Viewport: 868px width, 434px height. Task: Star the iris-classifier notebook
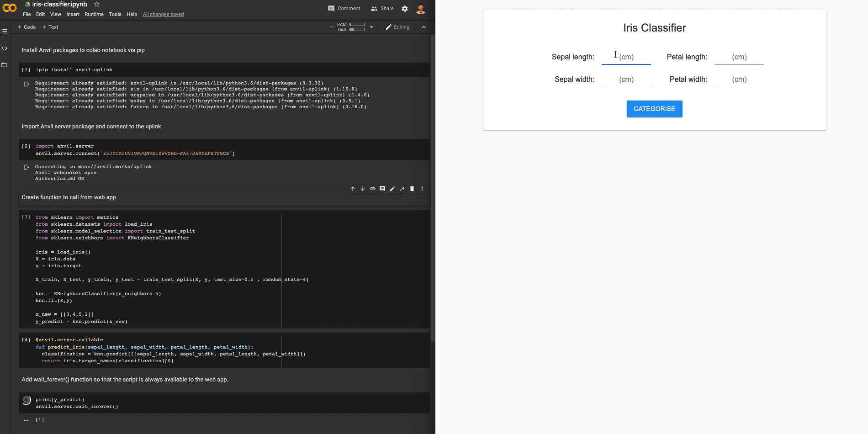pyautogui.click(x=96, y=5)
